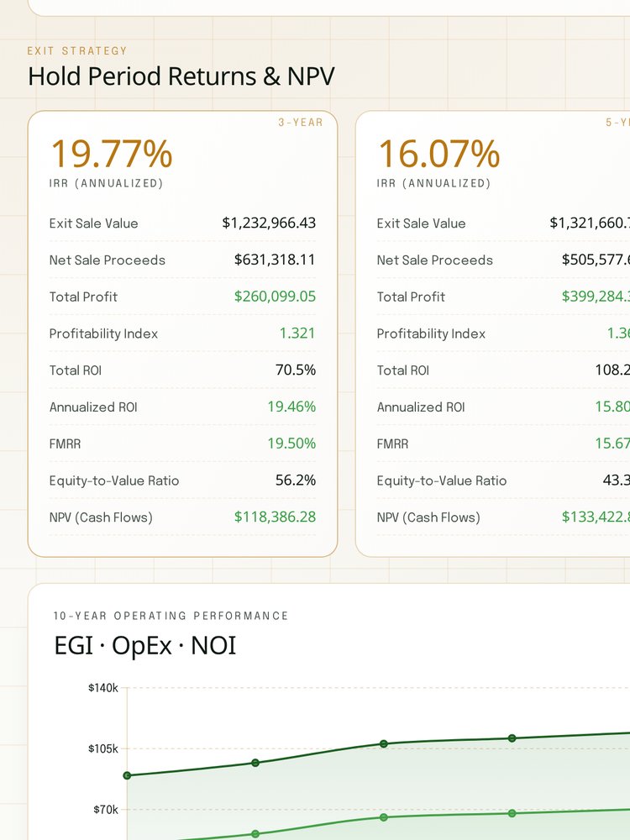Click "Annualized ROI" label in 3-year card

(93, 407)
